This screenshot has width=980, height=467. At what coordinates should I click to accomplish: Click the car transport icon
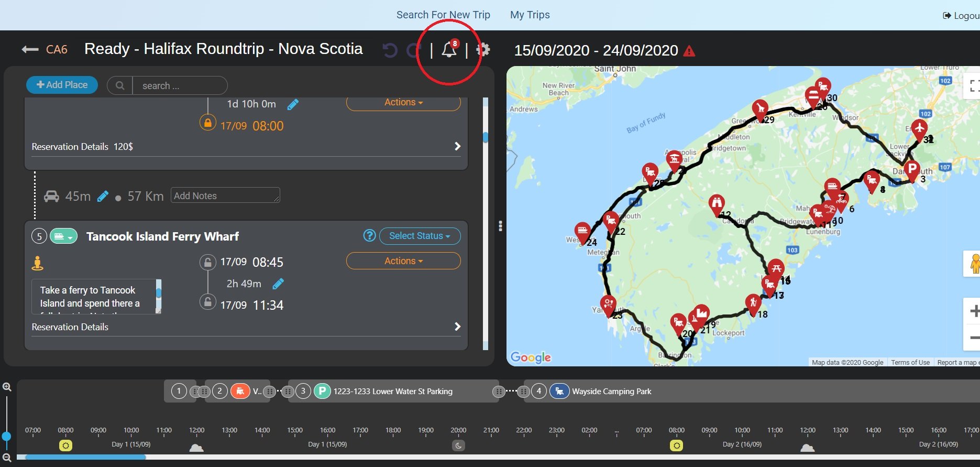[x=51, y=196]
